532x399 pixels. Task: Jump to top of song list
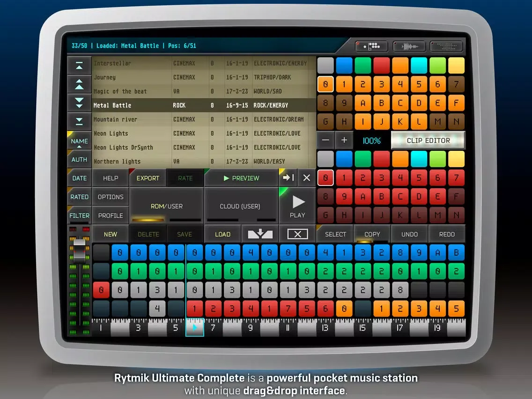point(79,66)
